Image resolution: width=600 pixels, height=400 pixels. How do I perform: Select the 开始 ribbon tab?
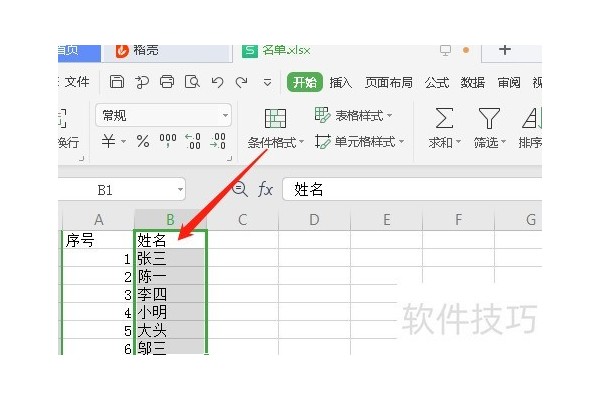pyautogui.click(x=305, y=82)
